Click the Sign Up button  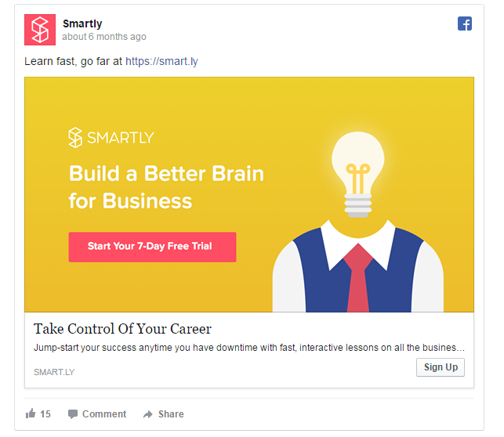[441, 367]
